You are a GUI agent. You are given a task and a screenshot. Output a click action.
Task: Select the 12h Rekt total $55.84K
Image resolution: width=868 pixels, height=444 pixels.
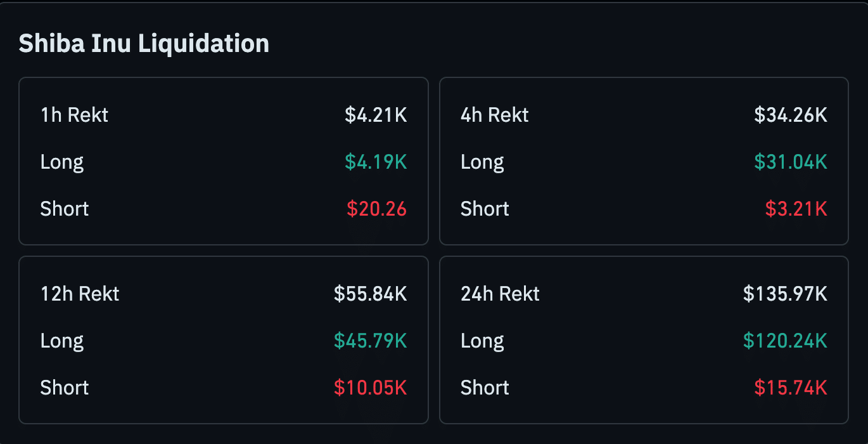370,294
